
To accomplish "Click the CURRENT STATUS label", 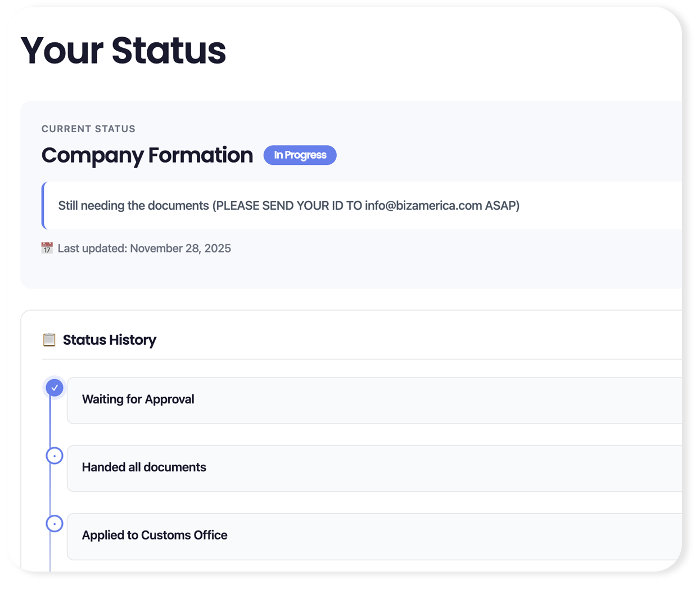I will (88, 129).
